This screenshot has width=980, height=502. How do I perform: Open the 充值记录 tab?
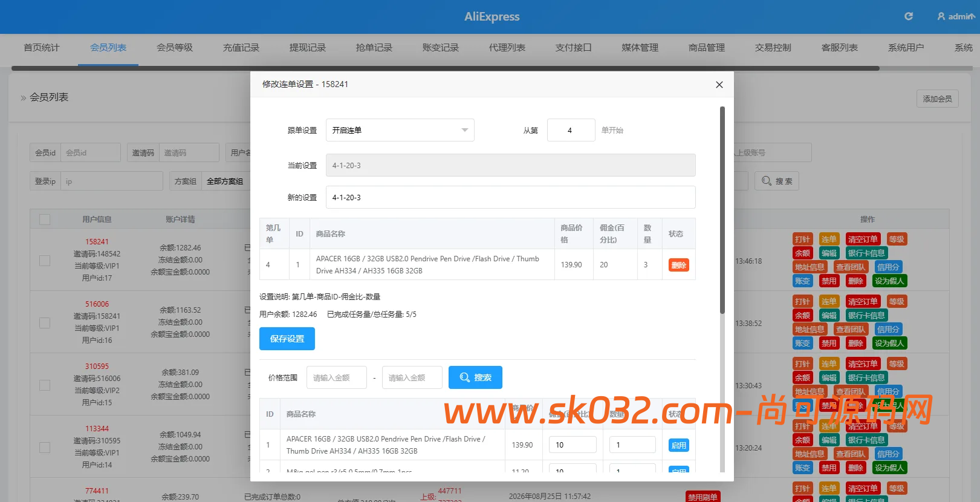(x=241, y=48)
